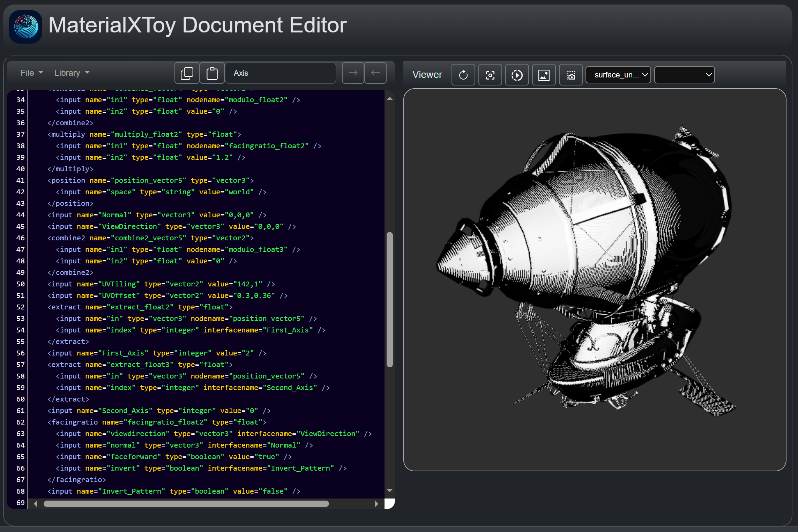Click closing </facingratio> tag on line 67
This screenshot has width=798, height=532.
coord(77,480)
